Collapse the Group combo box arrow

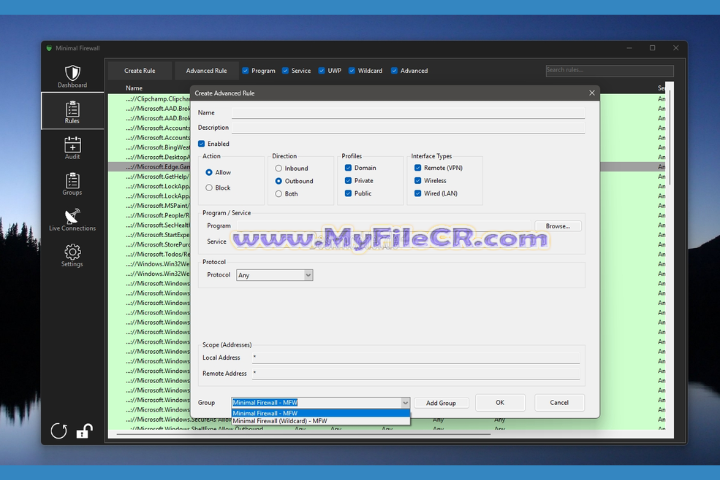[405, 402]
